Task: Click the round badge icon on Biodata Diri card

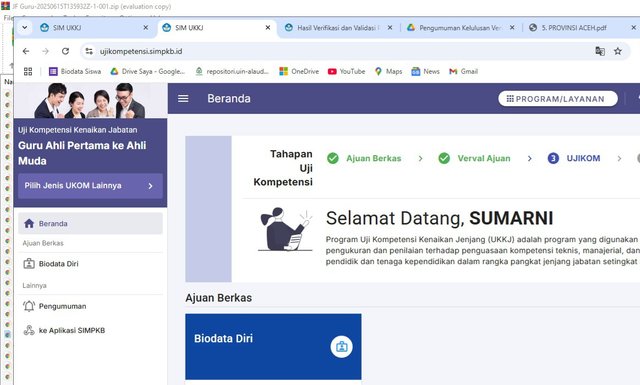Action: point(341,347)
